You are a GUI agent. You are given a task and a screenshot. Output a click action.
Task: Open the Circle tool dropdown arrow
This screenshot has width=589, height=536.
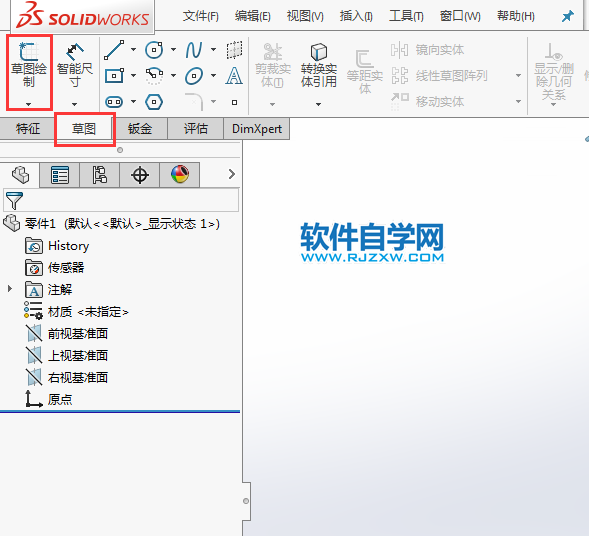[x=174, y=50]
